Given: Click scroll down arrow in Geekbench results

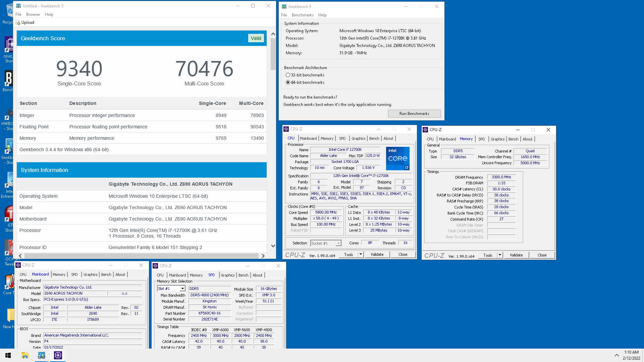Looking at the screenshot, I should click(273, 246).
